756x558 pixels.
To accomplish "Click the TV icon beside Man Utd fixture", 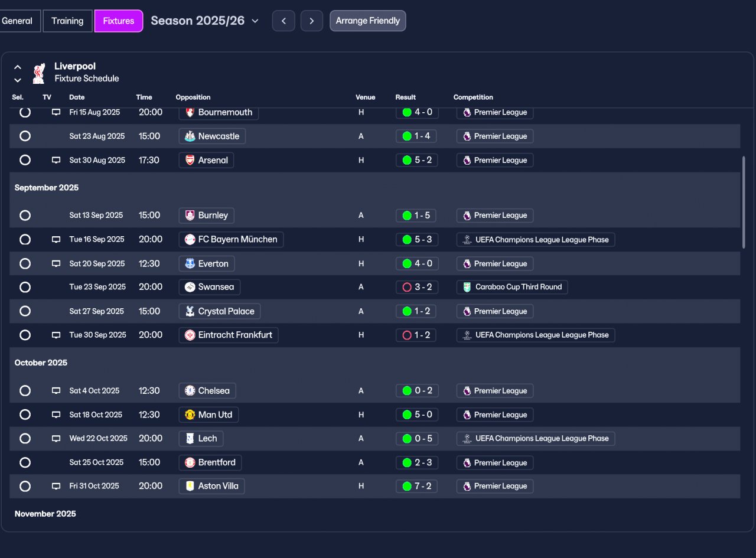I will tap(56, 415).
